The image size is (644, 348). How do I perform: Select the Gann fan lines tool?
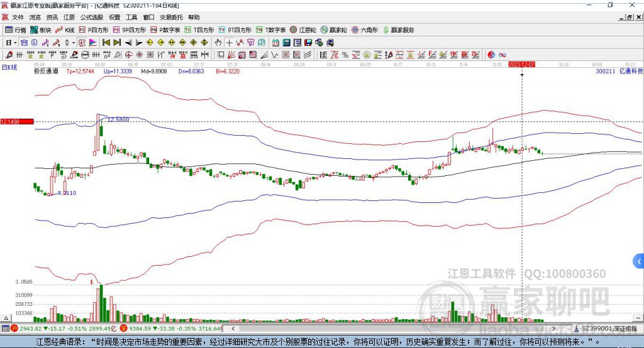tap(231, 55)
